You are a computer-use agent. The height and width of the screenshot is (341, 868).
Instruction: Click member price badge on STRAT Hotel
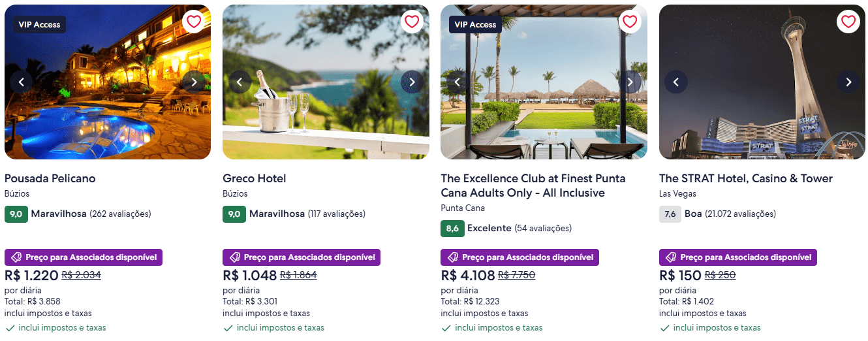click(x=738, y=257)
